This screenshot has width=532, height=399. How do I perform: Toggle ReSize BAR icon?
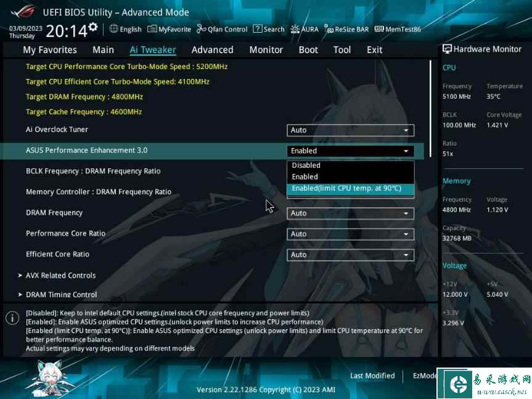[329, 29]
